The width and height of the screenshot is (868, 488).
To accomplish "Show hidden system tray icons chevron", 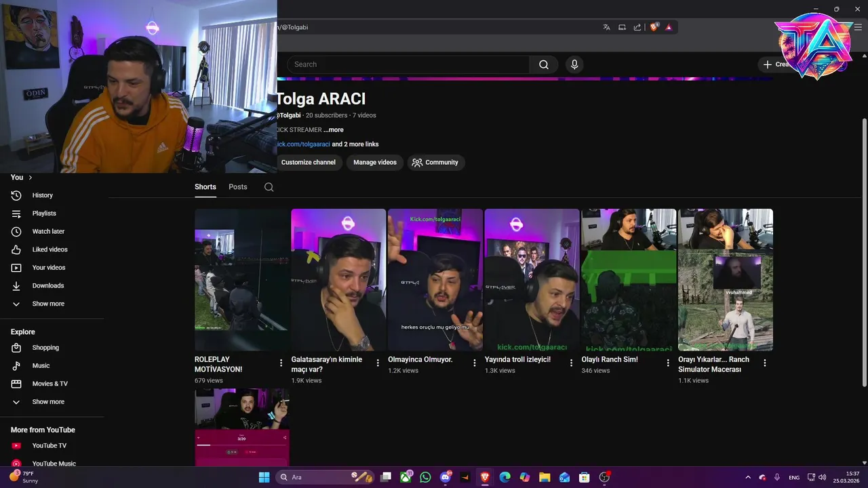I will pos(748,477).
